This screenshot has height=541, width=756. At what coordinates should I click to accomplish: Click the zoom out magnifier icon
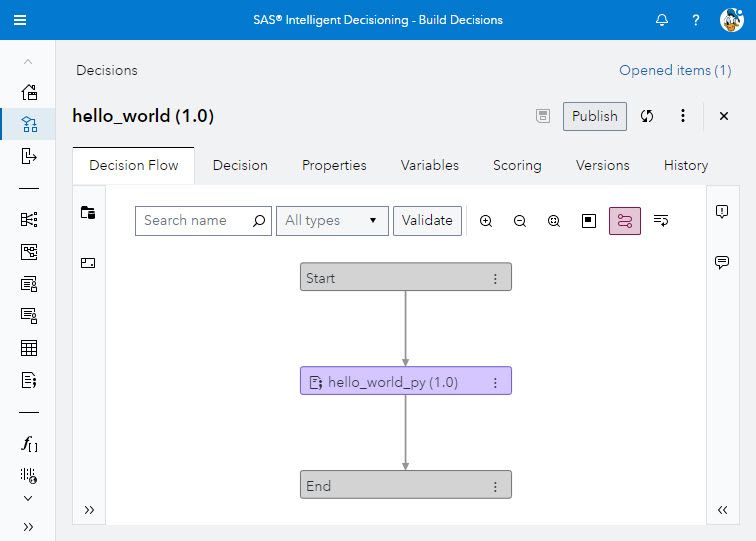(520, 221)
